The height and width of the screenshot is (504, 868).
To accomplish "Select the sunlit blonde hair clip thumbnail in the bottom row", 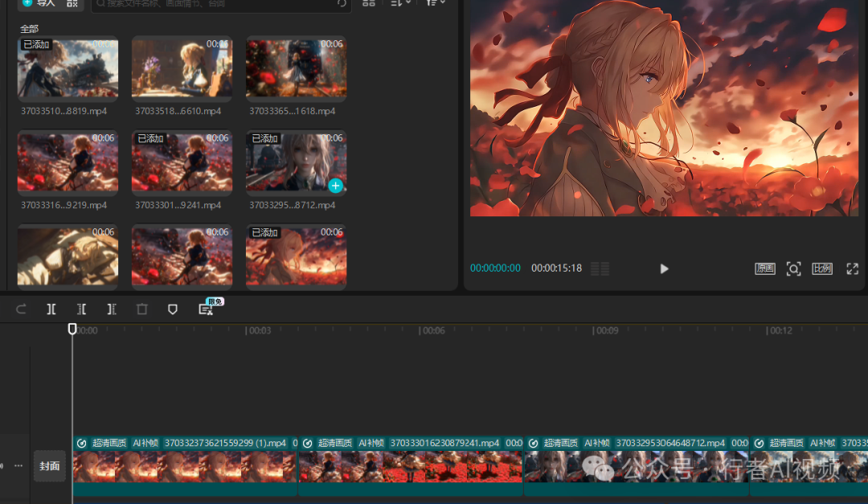I will click(68, 257).
